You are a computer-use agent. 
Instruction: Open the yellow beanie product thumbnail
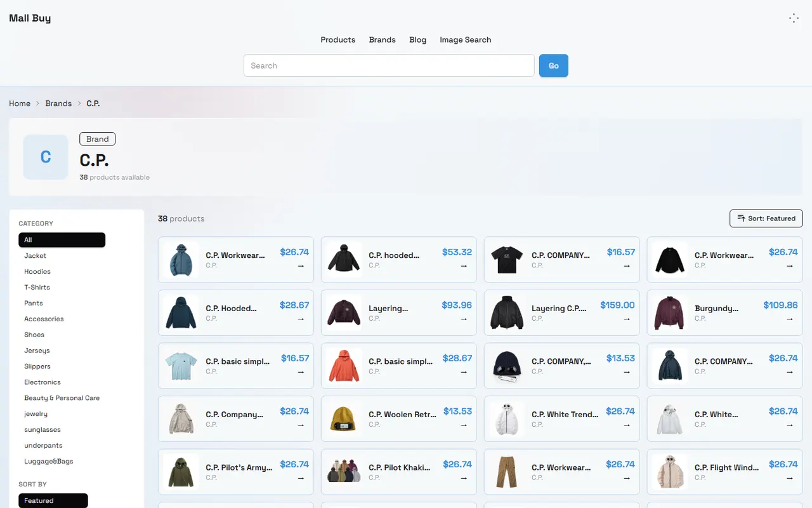click(344, 418)
